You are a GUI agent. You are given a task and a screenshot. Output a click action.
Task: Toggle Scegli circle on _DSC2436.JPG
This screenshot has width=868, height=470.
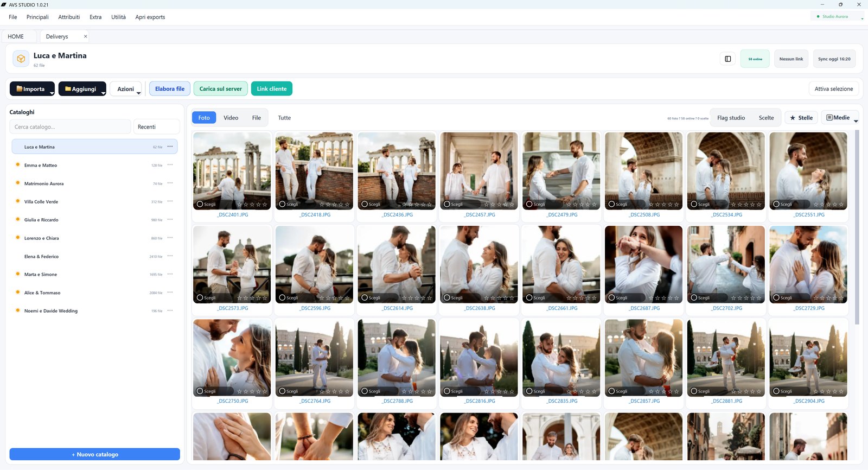click(365, 205)
